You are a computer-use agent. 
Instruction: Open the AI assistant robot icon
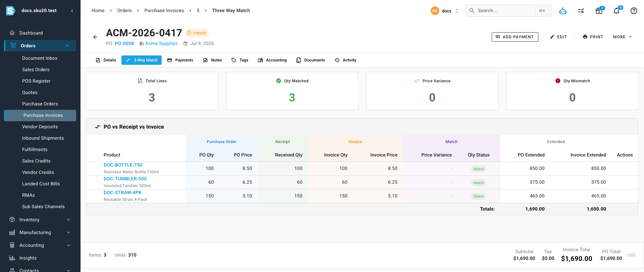(563, 11)
